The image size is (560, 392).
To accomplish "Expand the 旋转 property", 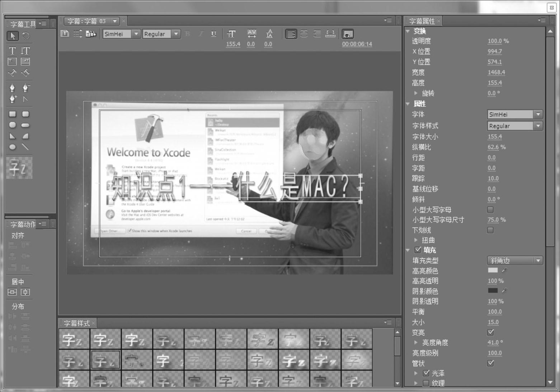I will 416,93.
